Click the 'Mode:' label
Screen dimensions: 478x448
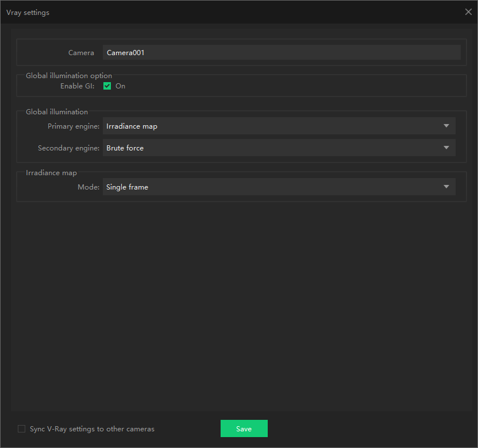(x=88, y=187)
